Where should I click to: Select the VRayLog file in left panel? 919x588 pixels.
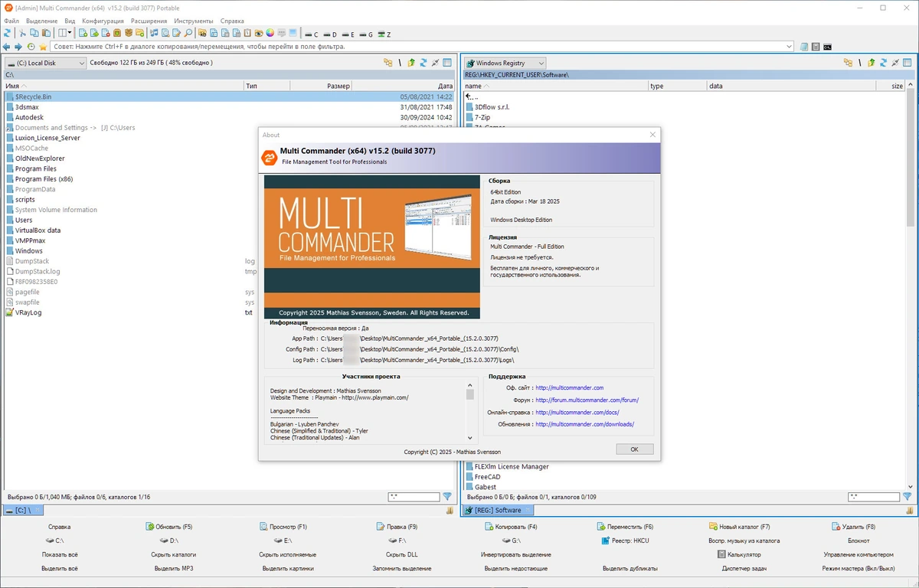click(28, 312)
